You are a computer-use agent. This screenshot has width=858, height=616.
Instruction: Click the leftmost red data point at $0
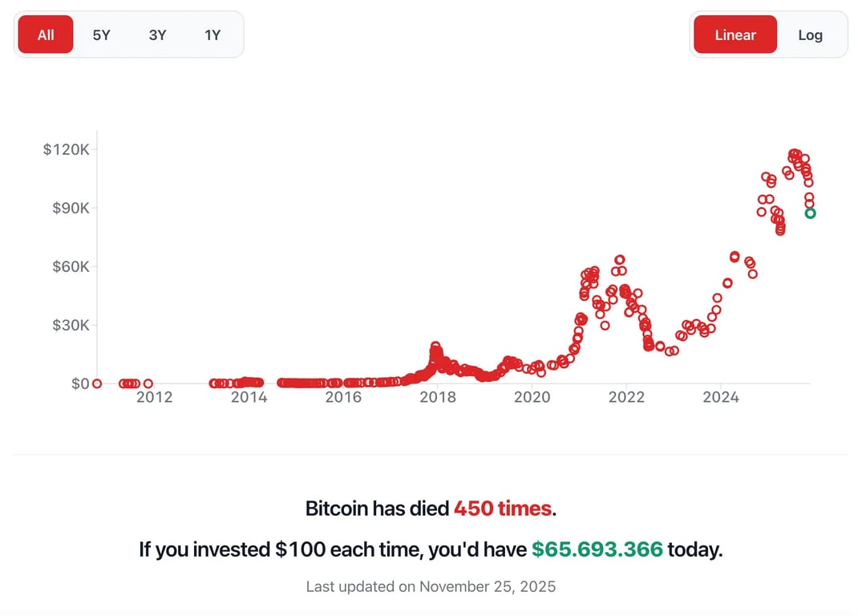(97, 383)
